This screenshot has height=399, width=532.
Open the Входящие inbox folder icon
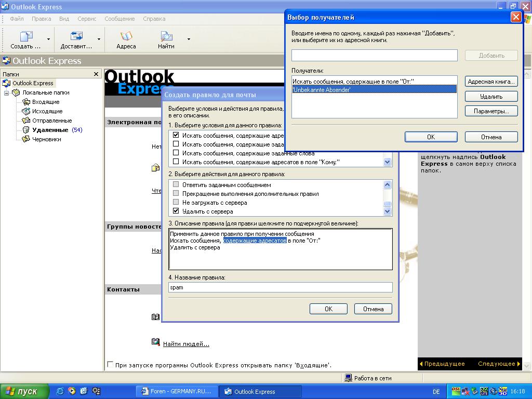[26, 102]
